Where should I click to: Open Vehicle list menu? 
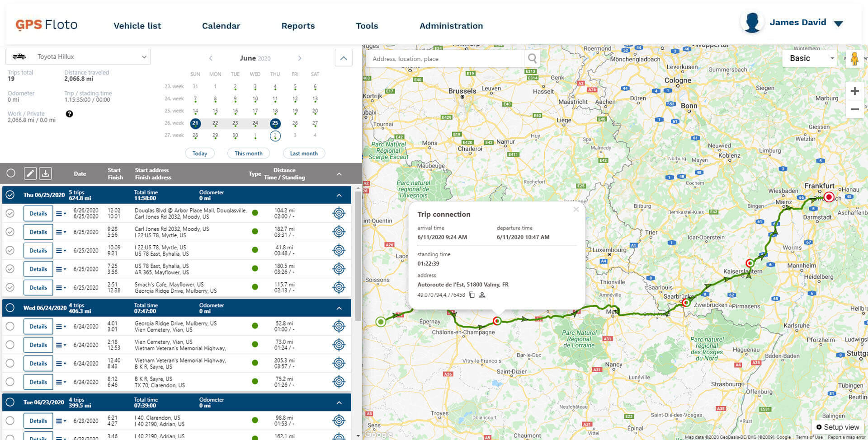(x=137, y=26)
